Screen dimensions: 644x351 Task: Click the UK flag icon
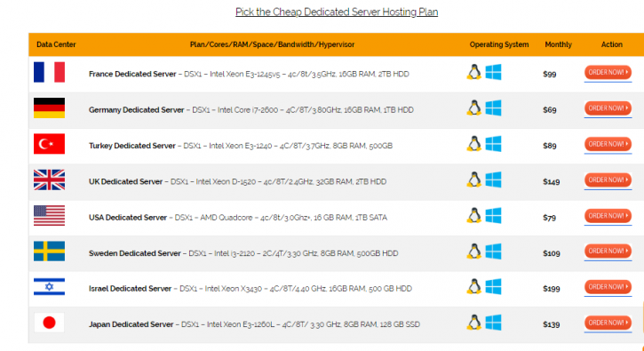coord(49,179)
